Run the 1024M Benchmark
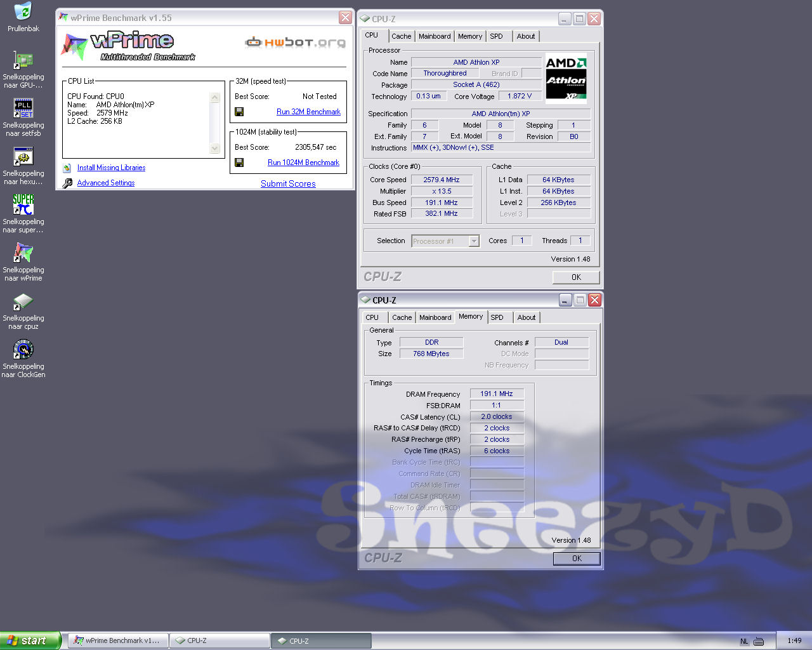 (x=303, y=162)
